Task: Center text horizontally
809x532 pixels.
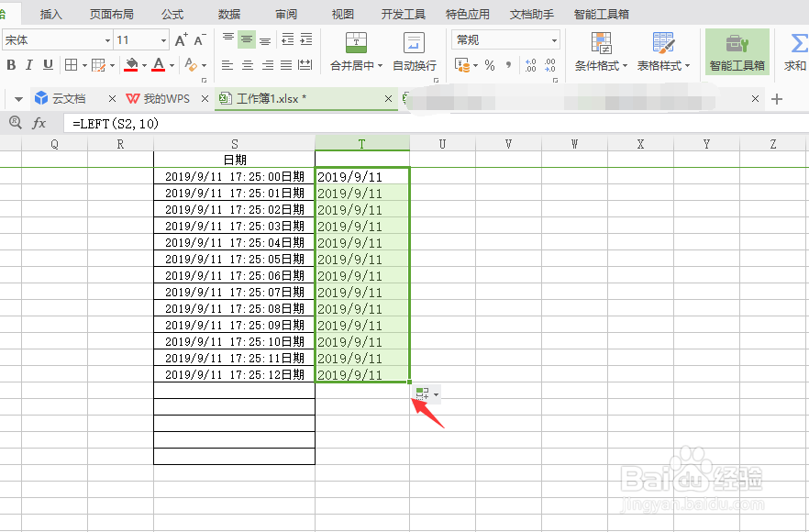Action: (x=248, y=65)
